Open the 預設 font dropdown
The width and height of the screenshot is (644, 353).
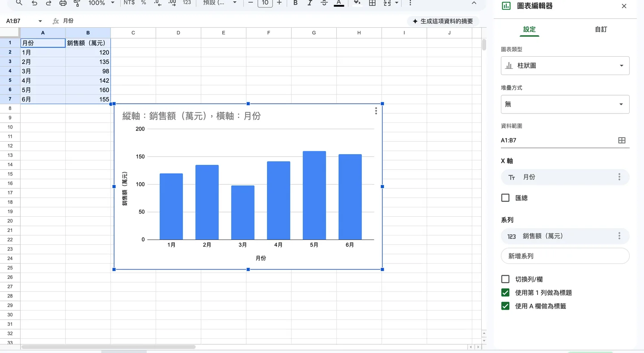click(x=220, y=3)
